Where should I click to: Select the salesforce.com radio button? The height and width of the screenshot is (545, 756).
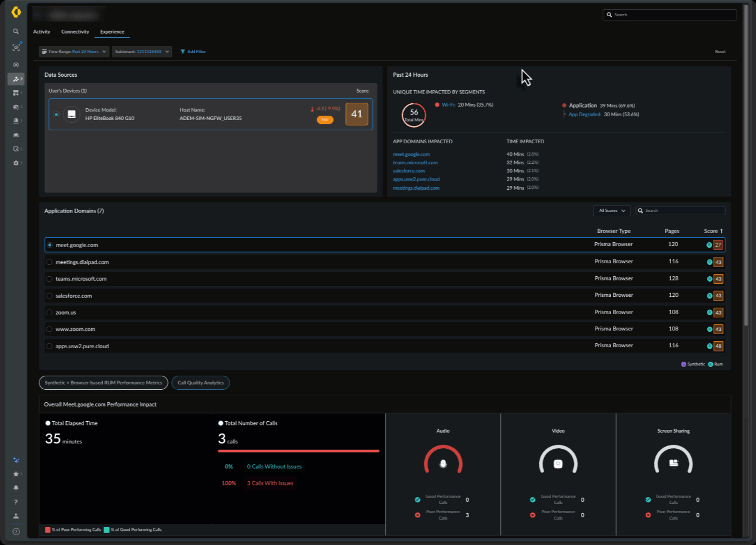(49, 296)
